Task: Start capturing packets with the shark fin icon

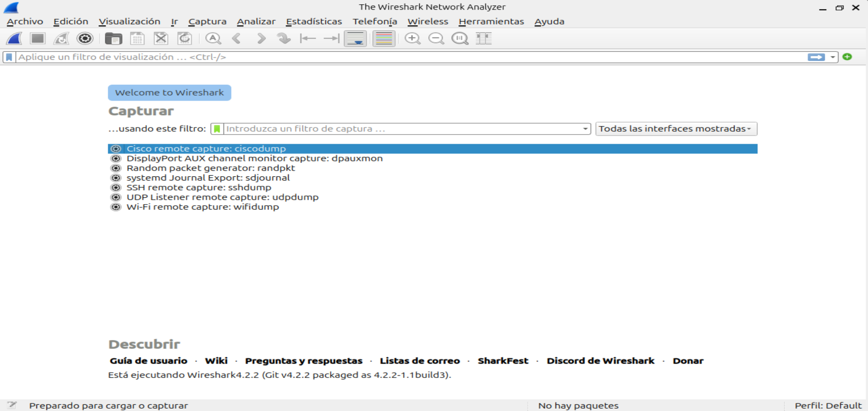Action: tap(14, 38)
